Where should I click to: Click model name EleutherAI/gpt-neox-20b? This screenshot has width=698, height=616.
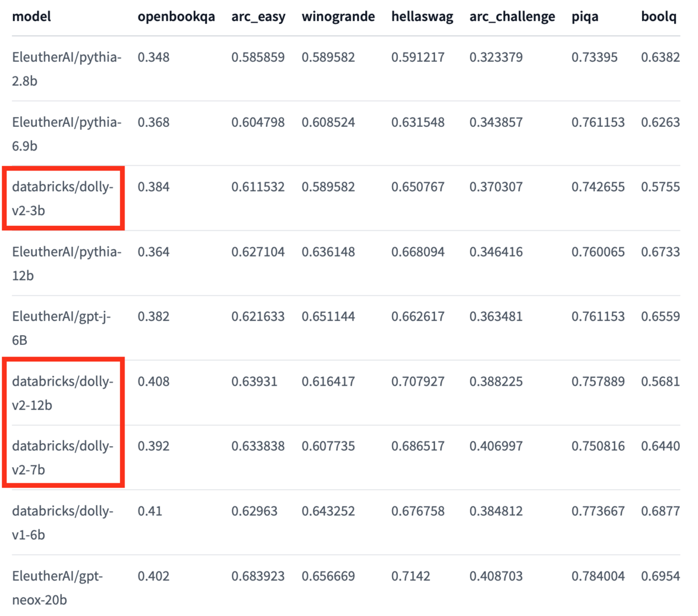click(x=58, y=587)
